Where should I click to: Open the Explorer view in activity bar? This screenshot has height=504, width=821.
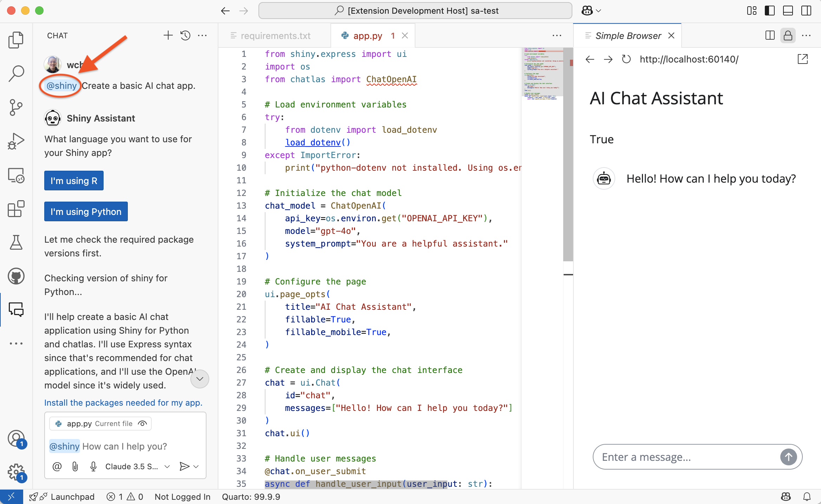pos(16,40)
